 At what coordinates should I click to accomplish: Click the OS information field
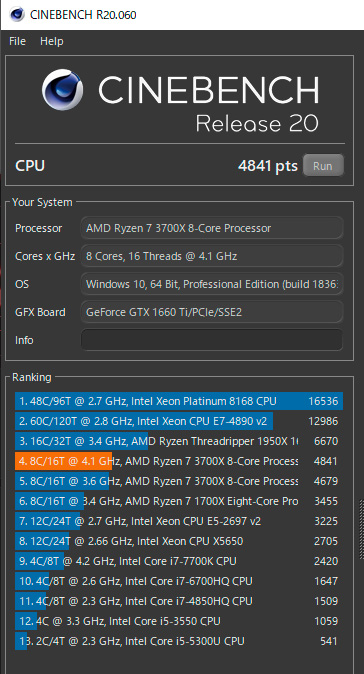pyautogui.click(x=212, y=284)
